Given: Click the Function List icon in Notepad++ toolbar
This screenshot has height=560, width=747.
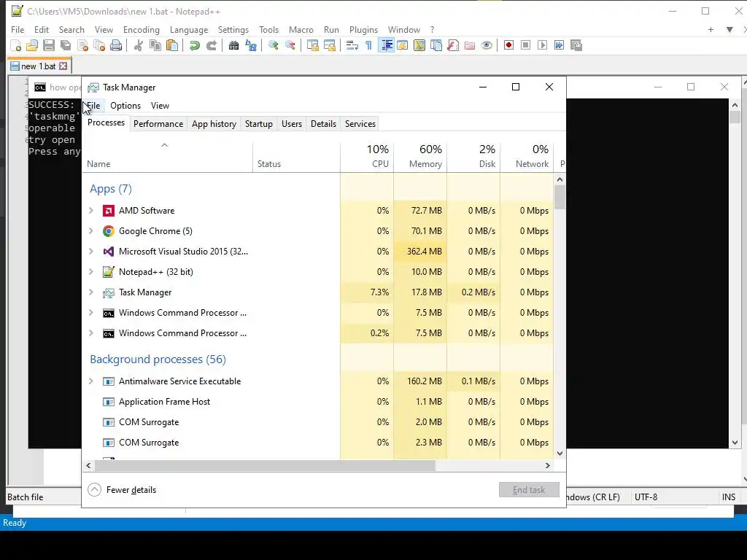Looking at the screenshot, I should (x=453, y=45).
